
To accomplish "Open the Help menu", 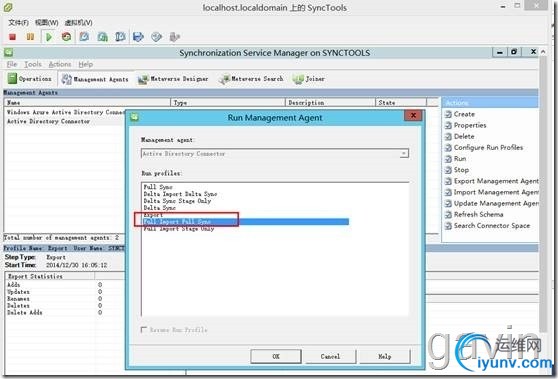I will [x=86, y=64].
